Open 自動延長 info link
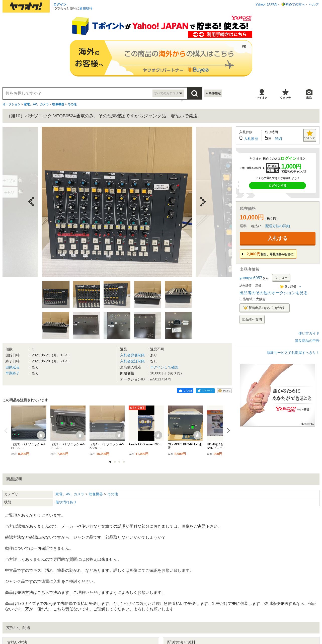 [x=13, y=367]
